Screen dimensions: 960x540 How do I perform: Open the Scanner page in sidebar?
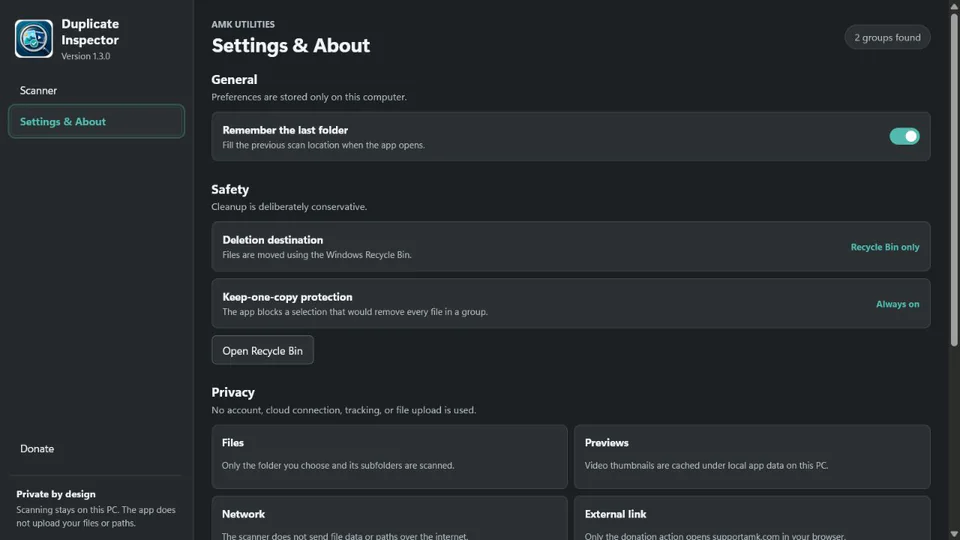38,91
